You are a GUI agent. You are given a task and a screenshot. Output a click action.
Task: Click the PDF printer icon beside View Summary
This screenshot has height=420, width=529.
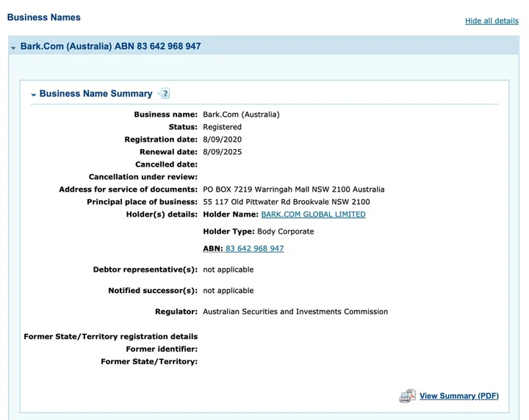coord(407,396)
